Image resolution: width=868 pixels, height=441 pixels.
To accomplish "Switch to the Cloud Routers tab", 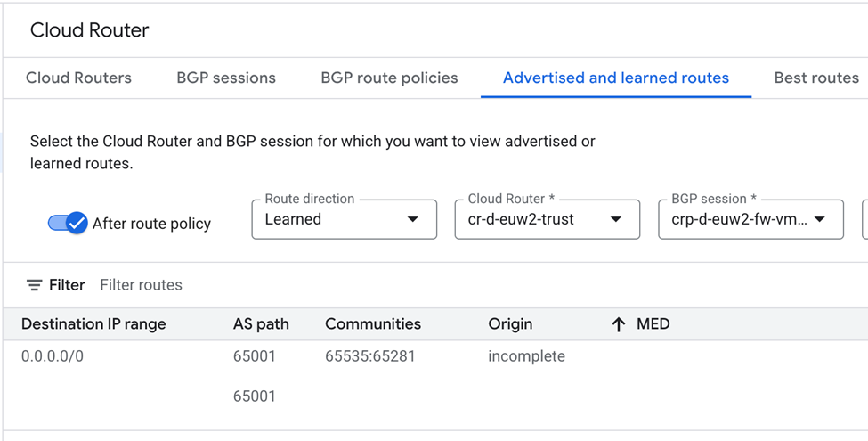I will [78, 78].
